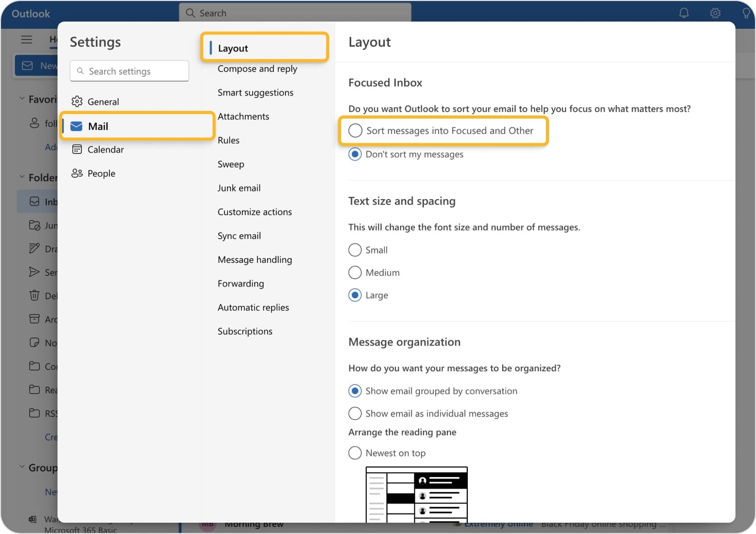Select the Calendar settings icon
This screenshot has height=534, width=756.
77,149
